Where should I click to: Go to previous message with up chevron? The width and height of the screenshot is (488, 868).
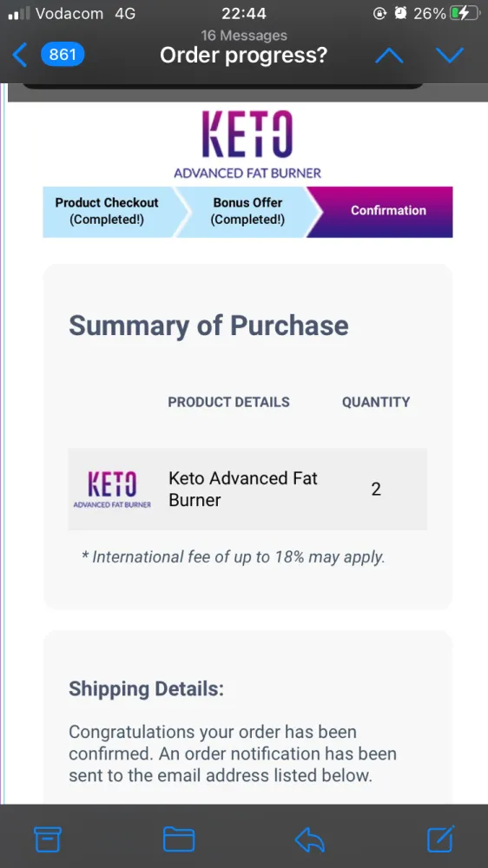(x=389, y=56)
